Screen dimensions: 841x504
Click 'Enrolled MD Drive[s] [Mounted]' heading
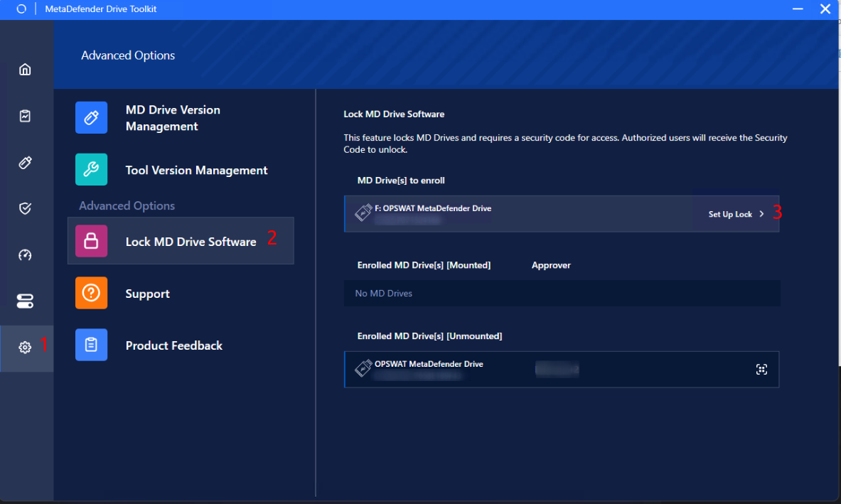point(424,265)
